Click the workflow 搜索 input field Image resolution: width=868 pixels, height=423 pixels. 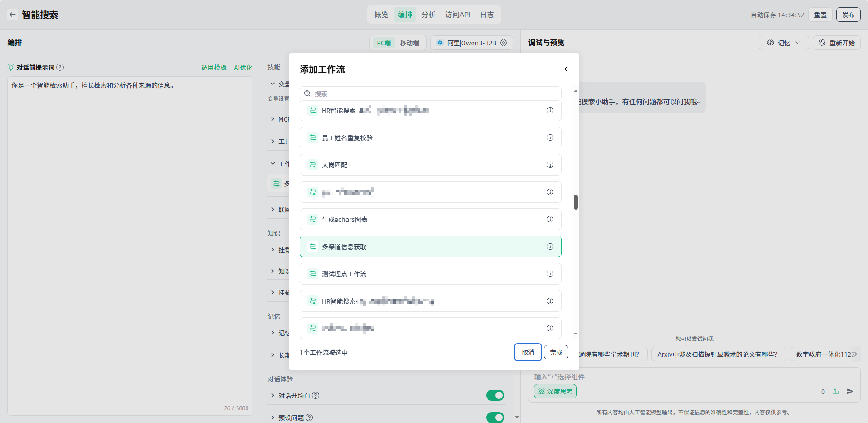pos(430,93)
